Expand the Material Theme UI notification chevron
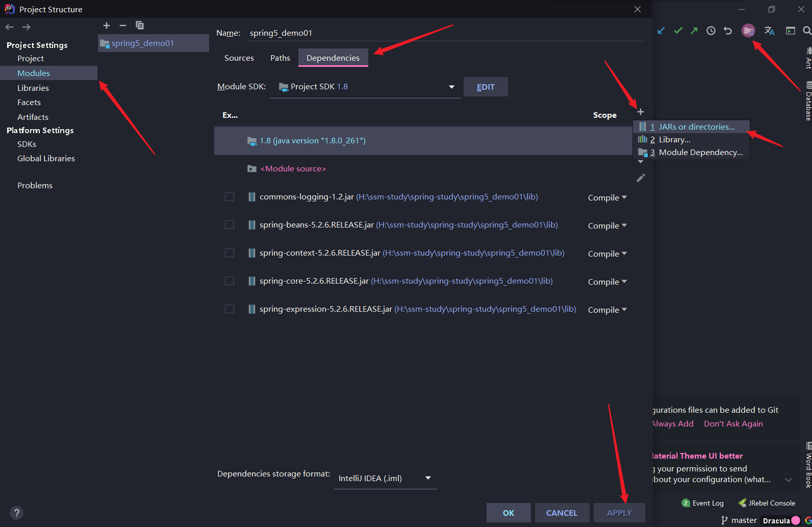Image resolution: width=812 pixels, height=527 pixels. tap(789, 480)
